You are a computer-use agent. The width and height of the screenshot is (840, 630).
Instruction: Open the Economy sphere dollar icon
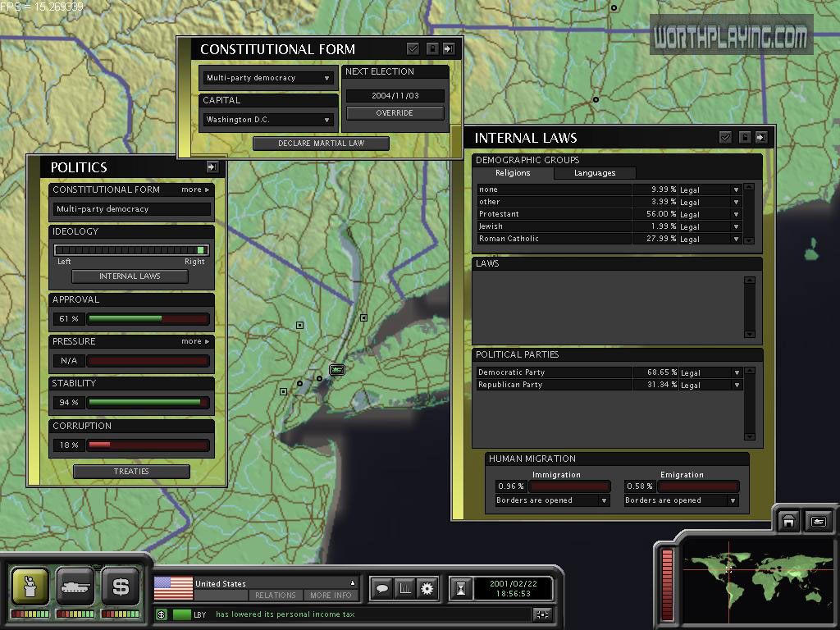tap(121, 586)
